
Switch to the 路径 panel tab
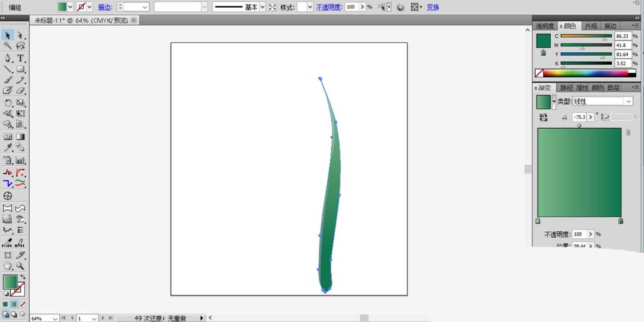coord(566,88)
